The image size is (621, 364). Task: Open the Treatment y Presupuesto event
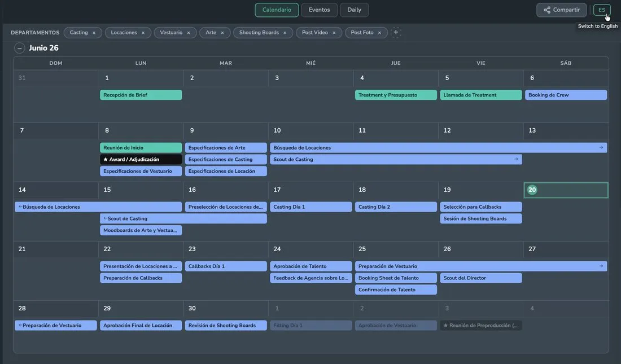[396, 95]
